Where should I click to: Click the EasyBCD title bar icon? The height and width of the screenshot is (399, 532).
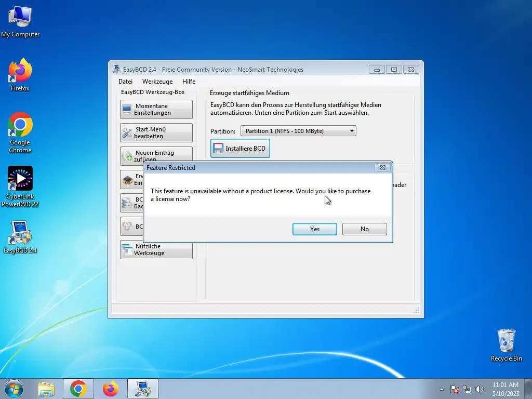click(x=116, y=69)
